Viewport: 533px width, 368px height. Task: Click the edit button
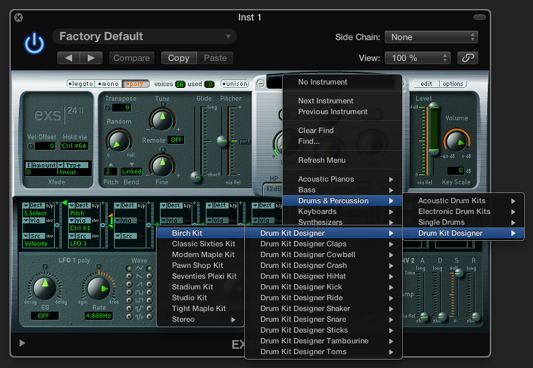tap(426, 84)
